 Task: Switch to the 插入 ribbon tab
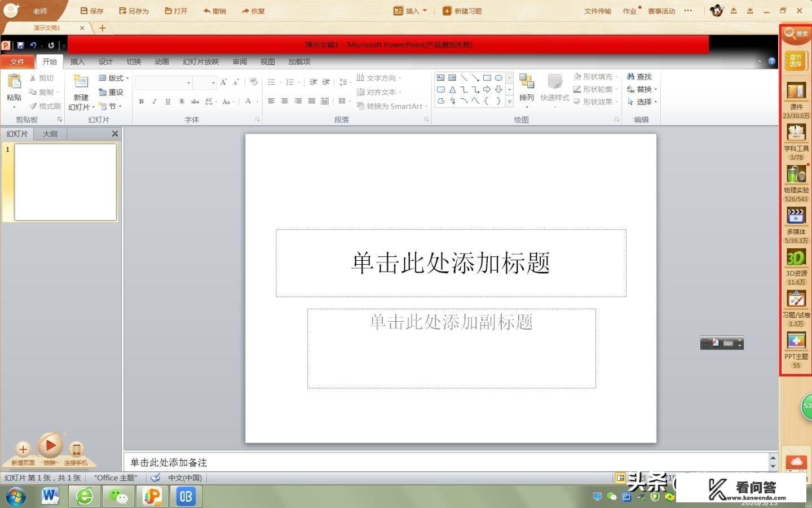(77, 62)
